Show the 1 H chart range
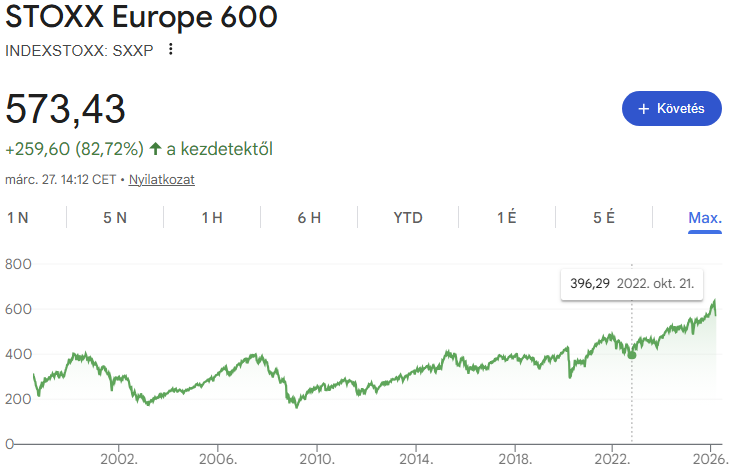The height and width of the screenshot is (476, 731). 212,218
